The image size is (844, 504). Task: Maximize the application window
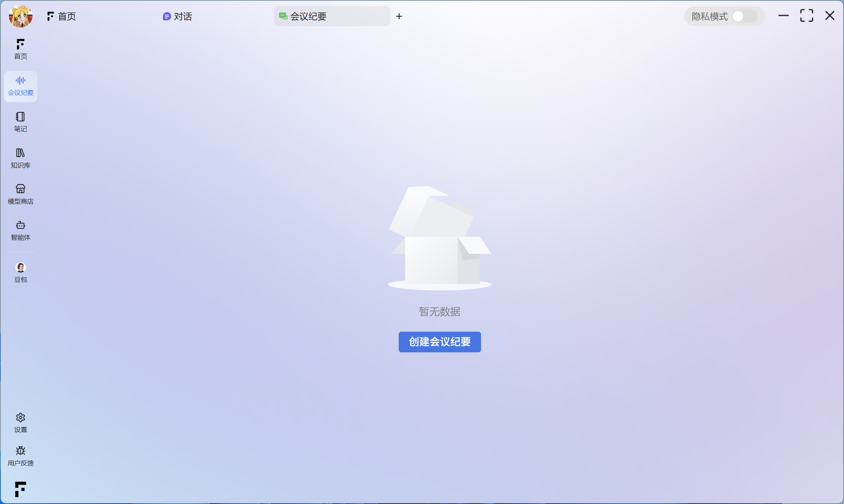click(x=806, y=16)
